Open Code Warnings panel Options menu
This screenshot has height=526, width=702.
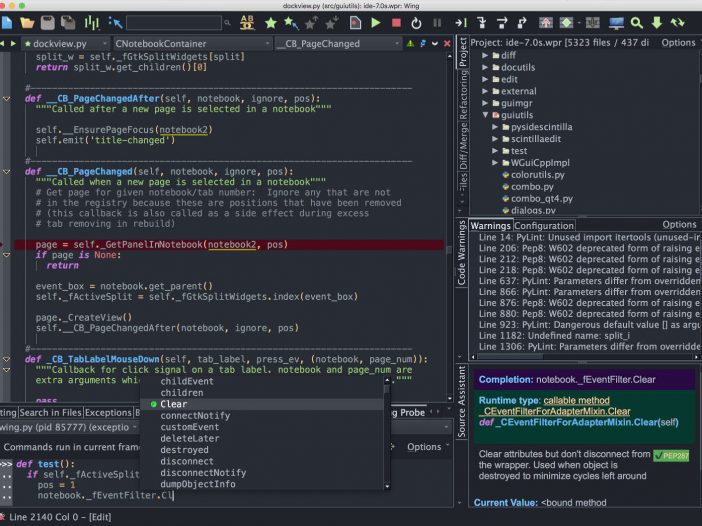click(x=679, y=224)
